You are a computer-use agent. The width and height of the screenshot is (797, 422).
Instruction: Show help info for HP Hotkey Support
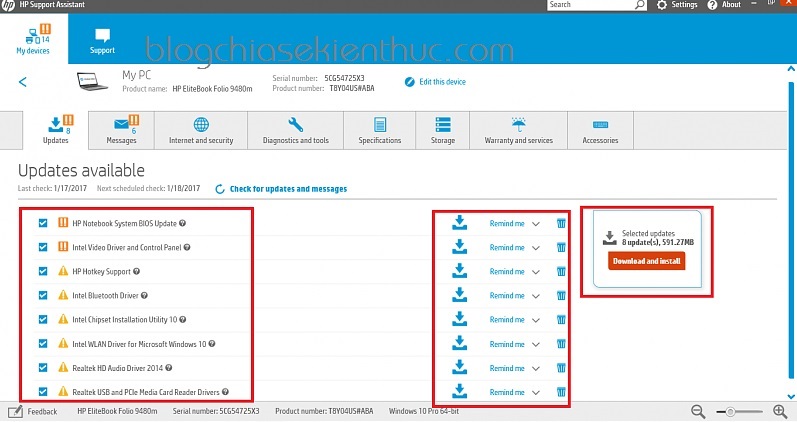(137, 272)
